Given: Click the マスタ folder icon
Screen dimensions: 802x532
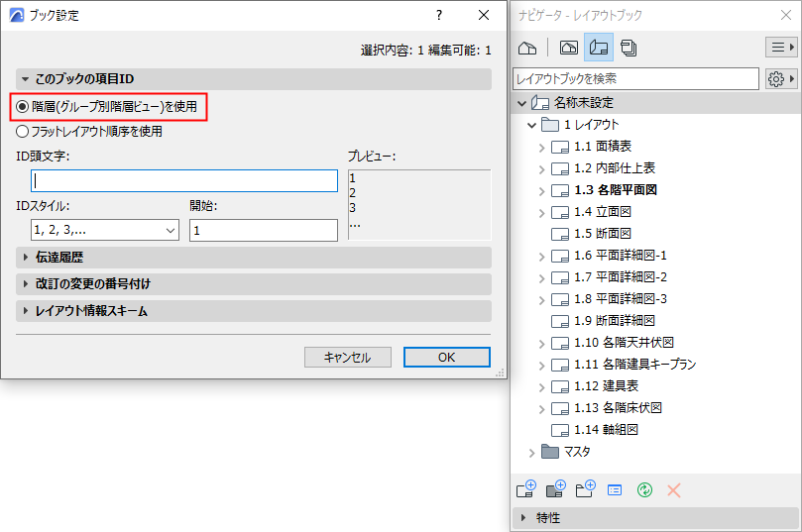Looking at the screenshot, I should [550, 451].
